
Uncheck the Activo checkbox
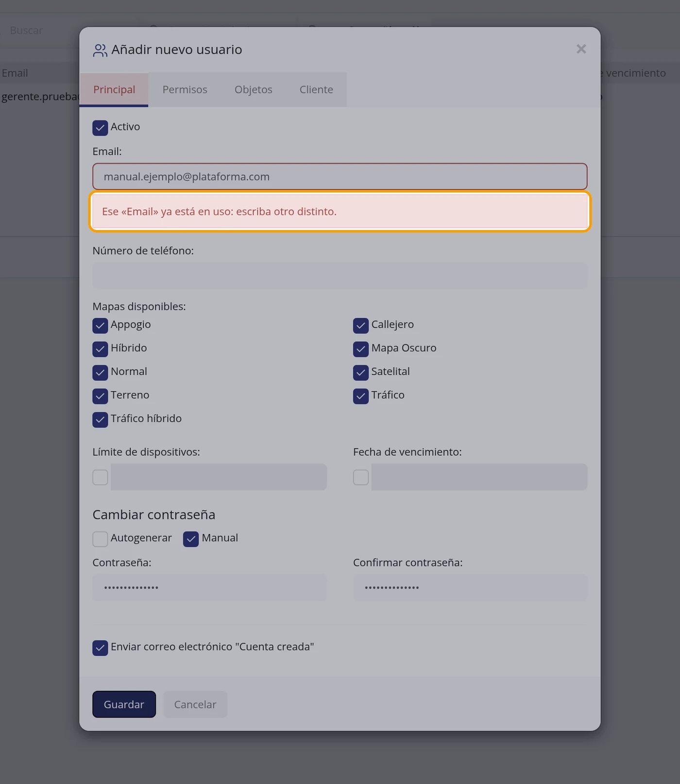click(100, 128)
